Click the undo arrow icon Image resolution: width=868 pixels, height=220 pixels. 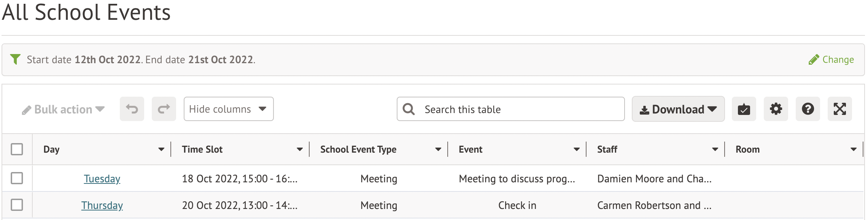(132, 109)
